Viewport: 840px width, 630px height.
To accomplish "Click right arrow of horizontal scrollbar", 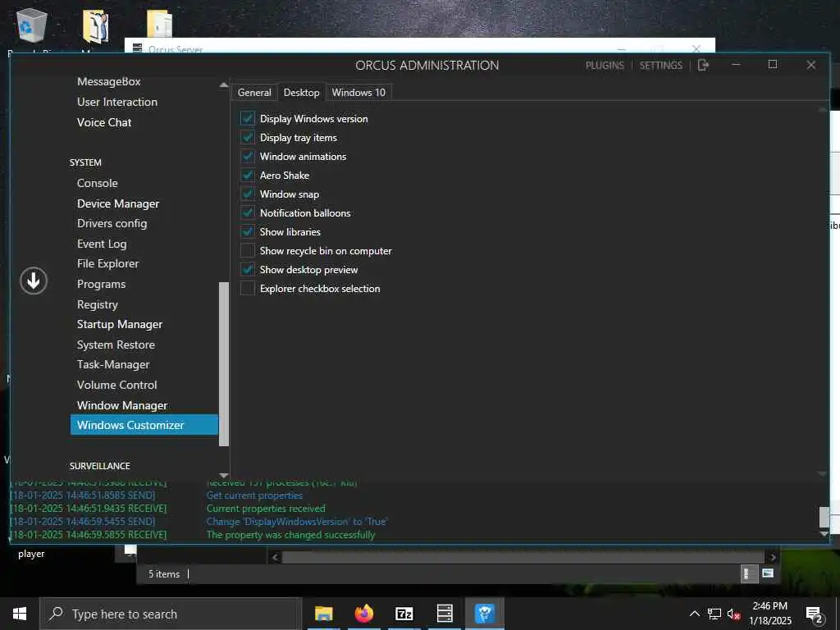I will coord(773,557).
